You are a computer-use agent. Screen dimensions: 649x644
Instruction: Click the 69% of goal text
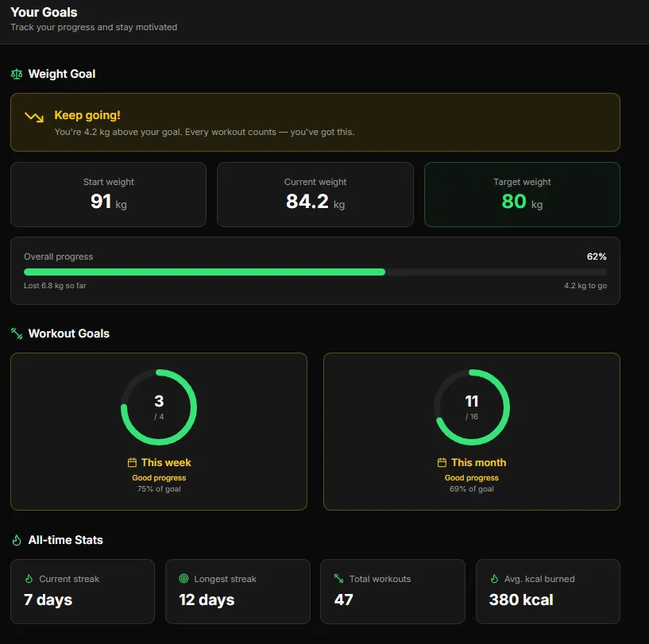(x=471, y=489)
